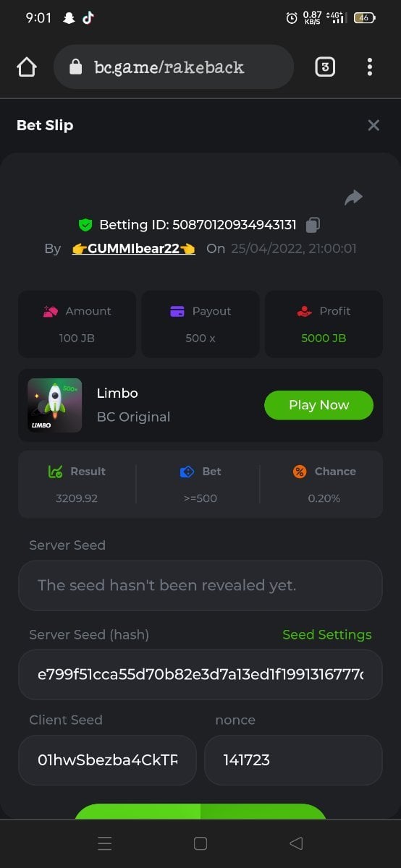The image size is (401, 868).
Task: Open the browser tab switcher showing 3
Action: click(x=325, y=67)
